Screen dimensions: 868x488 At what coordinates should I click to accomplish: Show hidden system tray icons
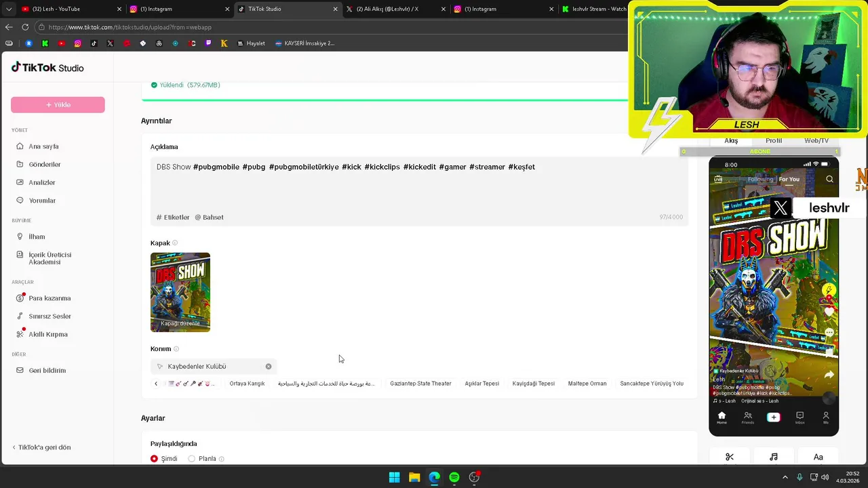(785, 477)
